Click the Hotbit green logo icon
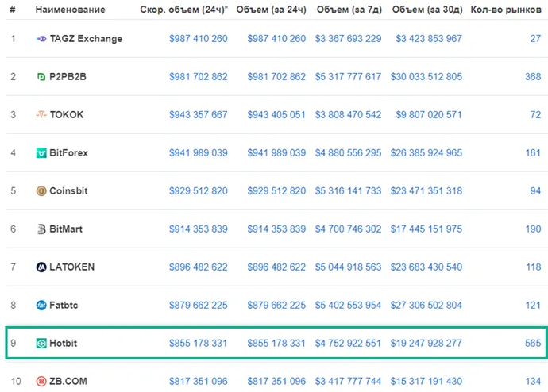This screenshot has height=392, width=548. click(41, 343)
